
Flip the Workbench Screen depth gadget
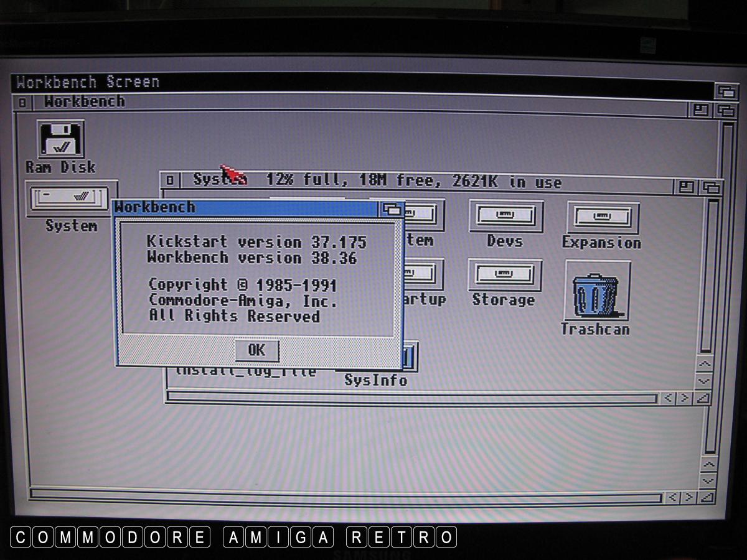726,91
